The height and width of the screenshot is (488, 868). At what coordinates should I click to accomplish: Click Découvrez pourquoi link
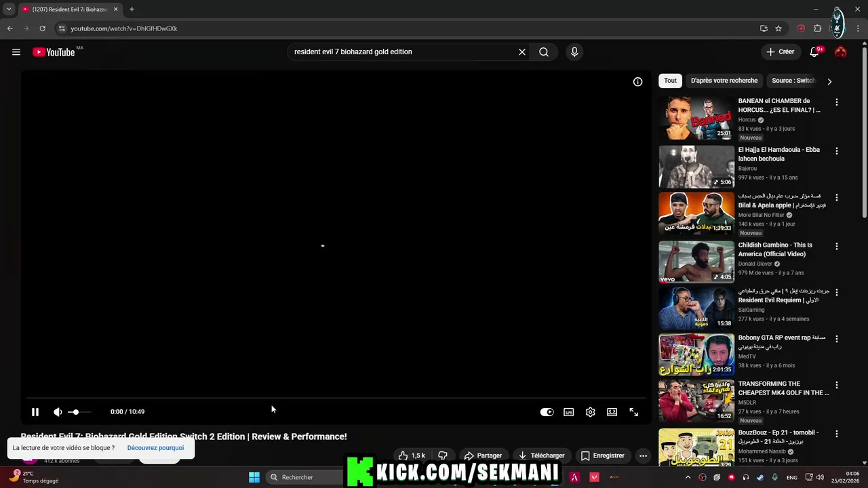[155, 448]
